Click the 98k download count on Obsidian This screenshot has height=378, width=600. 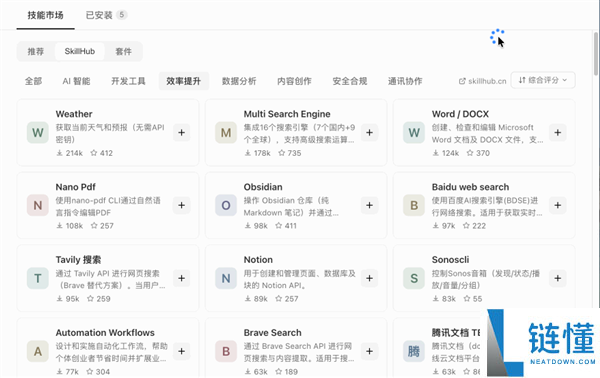click(x=256, y=226)
